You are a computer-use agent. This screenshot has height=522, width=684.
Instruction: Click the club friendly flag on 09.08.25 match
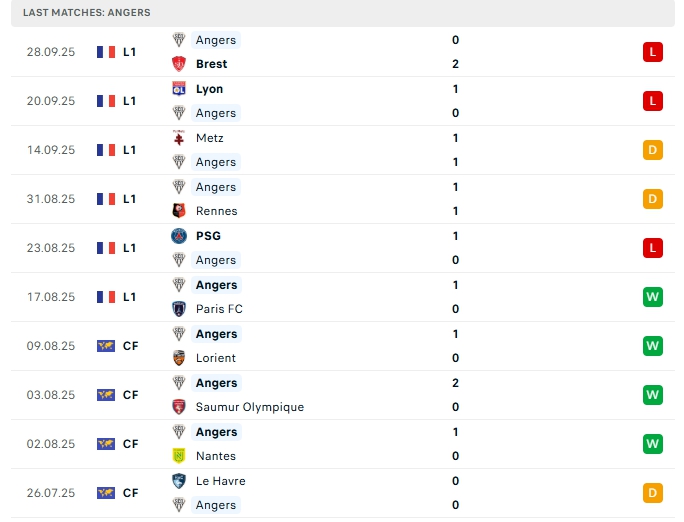[x=106, y=346]
